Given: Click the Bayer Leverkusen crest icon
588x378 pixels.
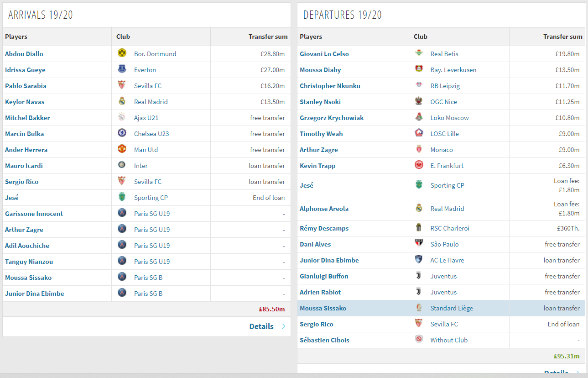Looking at the screenshot, I should 419,69.
